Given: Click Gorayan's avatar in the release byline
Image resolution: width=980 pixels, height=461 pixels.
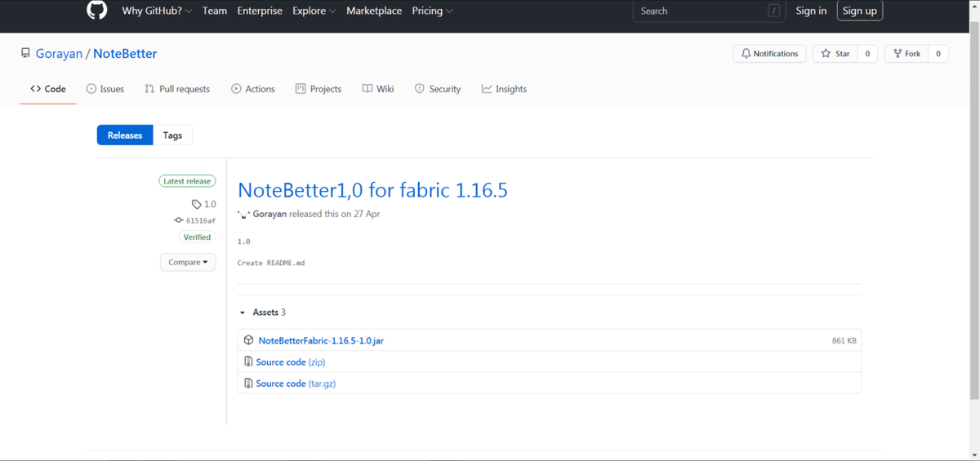Looking at the screenshot, I should point(243,215).
